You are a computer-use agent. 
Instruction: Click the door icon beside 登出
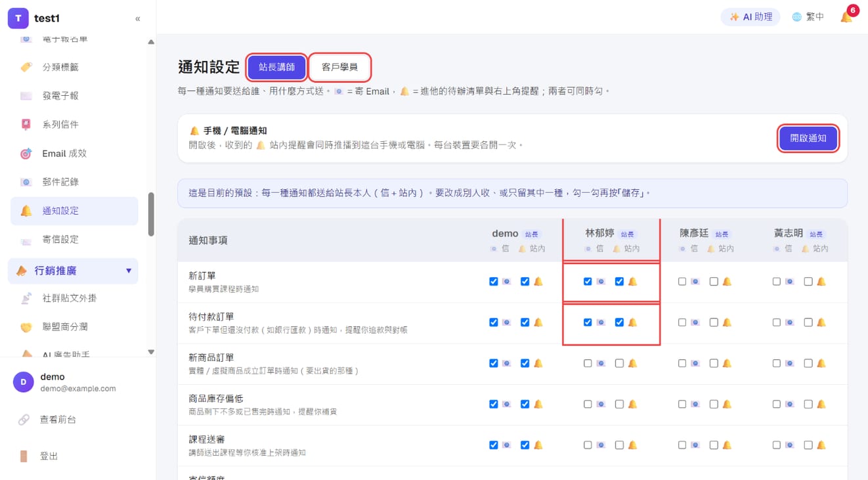coord(24,456)
